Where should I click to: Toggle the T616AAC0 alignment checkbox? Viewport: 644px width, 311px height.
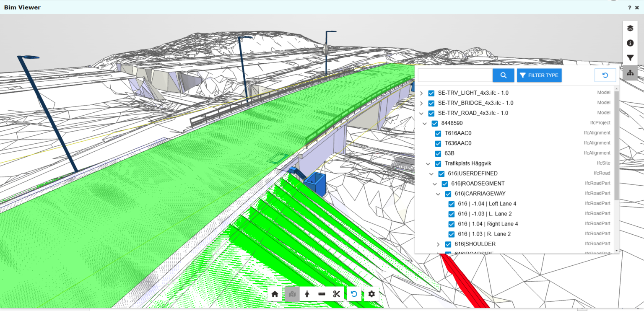(x=438, y=133)
